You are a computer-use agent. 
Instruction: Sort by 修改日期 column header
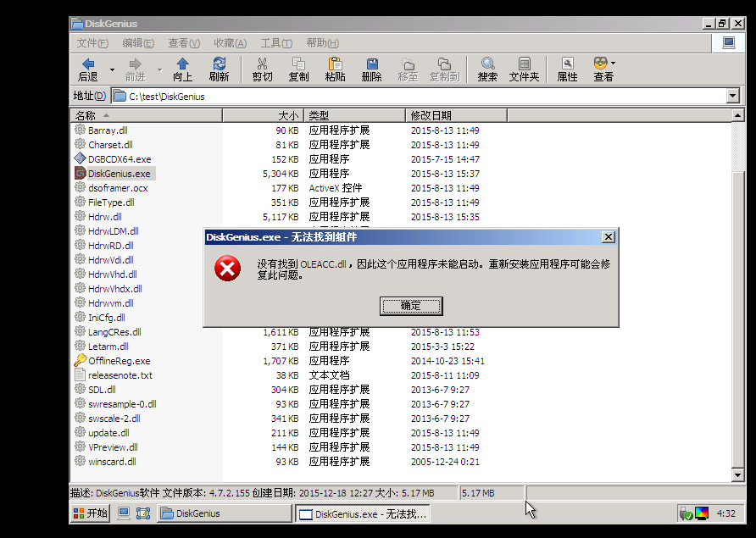(x=456, y=116)
